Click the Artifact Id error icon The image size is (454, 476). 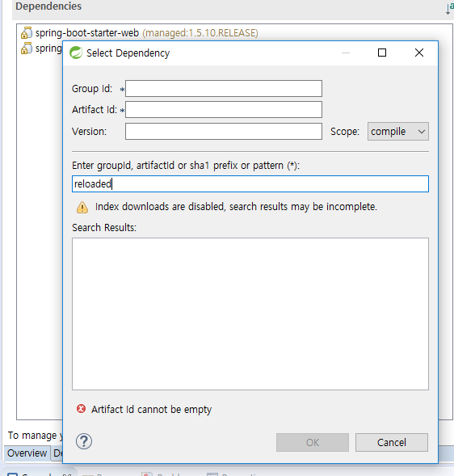[x=81, y=409]
